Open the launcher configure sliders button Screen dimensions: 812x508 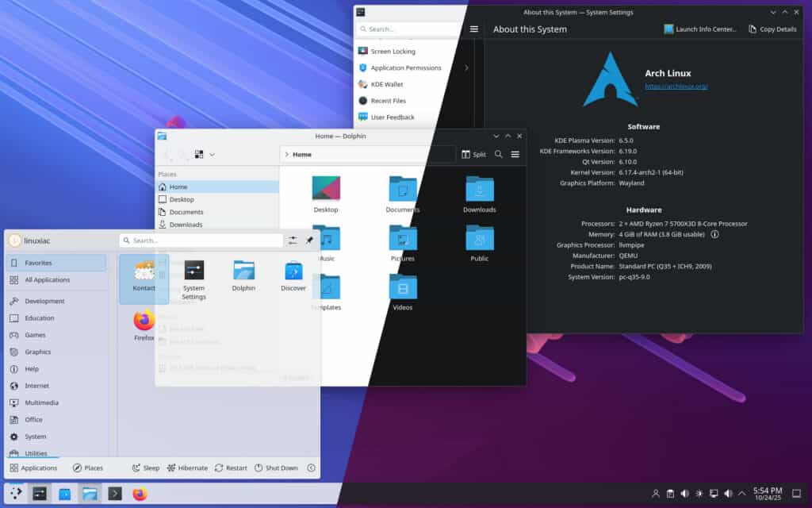coord(293,241)
